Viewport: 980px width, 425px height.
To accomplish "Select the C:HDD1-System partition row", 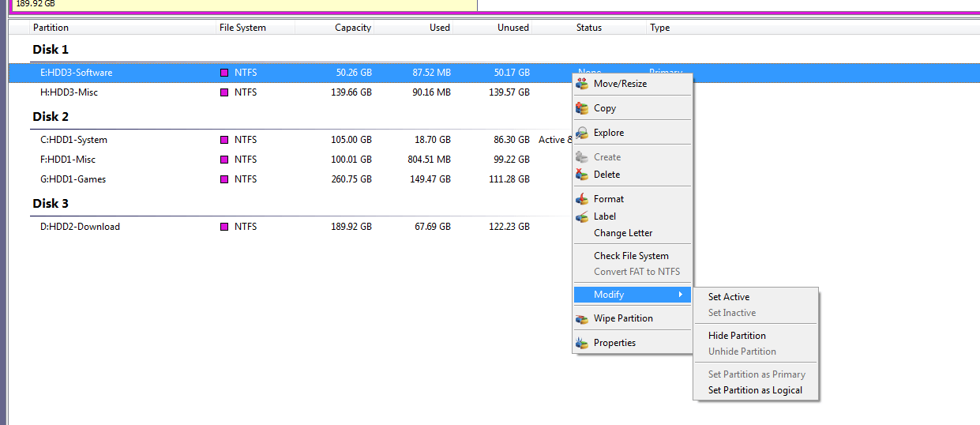I will 494,140.
